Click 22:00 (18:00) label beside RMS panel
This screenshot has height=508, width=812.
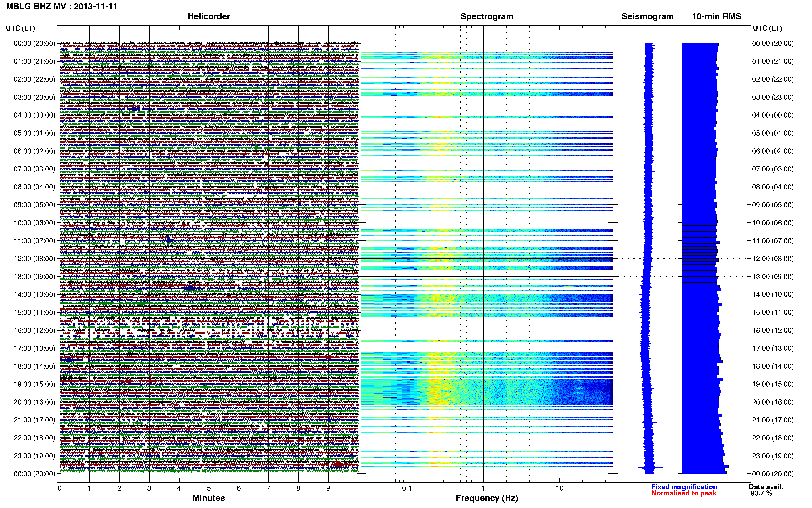coord(773,438)
